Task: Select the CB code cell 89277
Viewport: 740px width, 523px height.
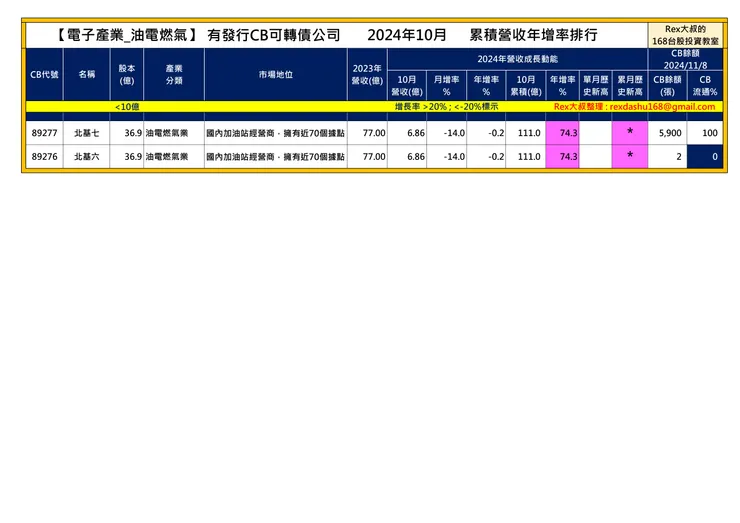Action: coord(44,133)
